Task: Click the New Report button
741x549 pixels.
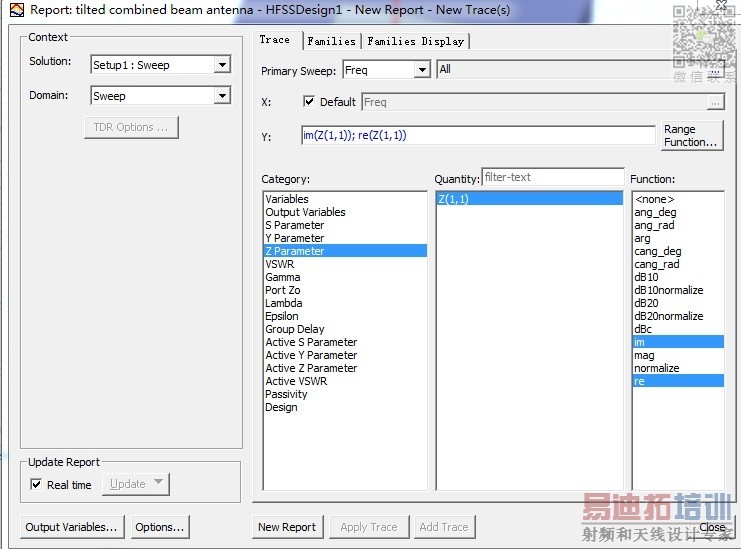Action: pyautogui.click(x=287, y=527)
